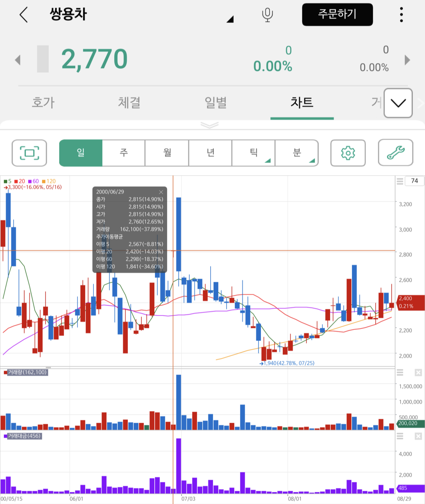Viewport: 425px width, 504px height.
Task: Click the 60-day moving average legend
Action: coord(33,181)
